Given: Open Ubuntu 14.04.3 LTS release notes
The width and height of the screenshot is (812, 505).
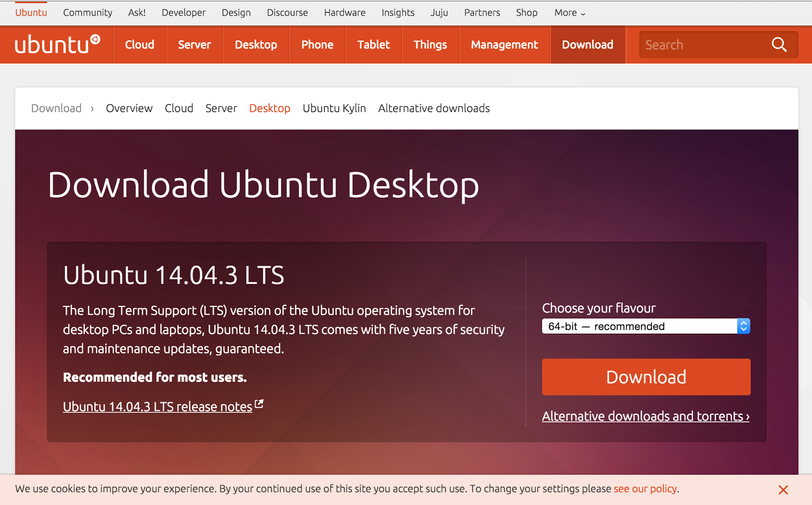Looking at the screenshot, I should (x=157, y=407).
